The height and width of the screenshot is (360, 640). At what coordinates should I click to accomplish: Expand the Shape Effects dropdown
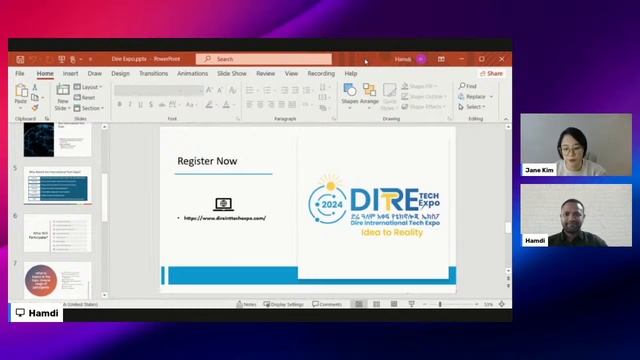423,107
